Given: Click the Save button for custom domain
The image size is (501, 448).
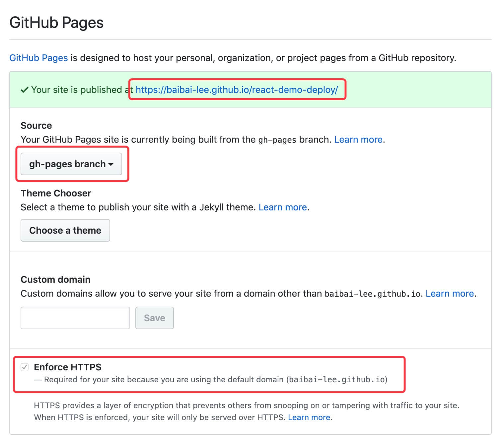Looking at the screenshot, I should (x=154, y=318).
